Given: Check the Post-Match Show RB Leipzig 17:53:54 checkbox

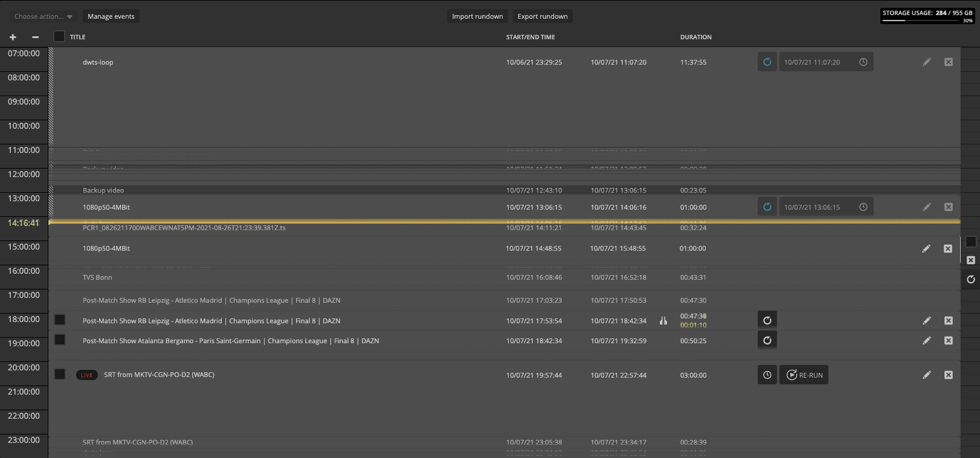Looking at the screenshot, I should [60, 320].
